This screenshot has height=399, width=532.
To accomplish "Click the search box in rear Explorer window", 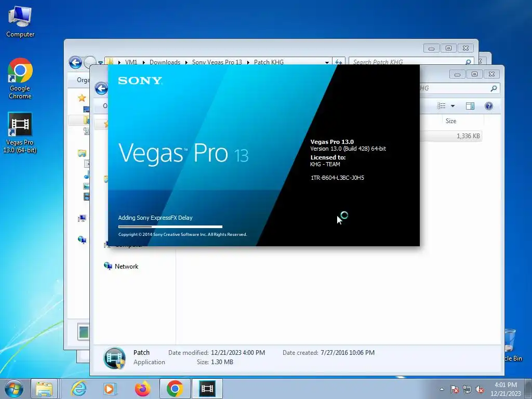I will coord(410,62).
